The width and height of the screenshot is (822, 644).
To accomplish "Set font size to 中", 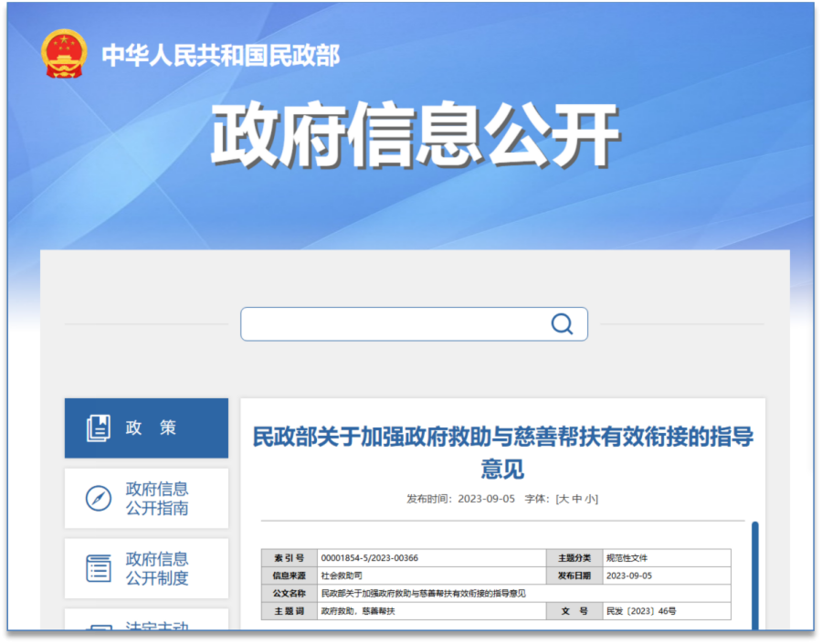I will point(576,499).
